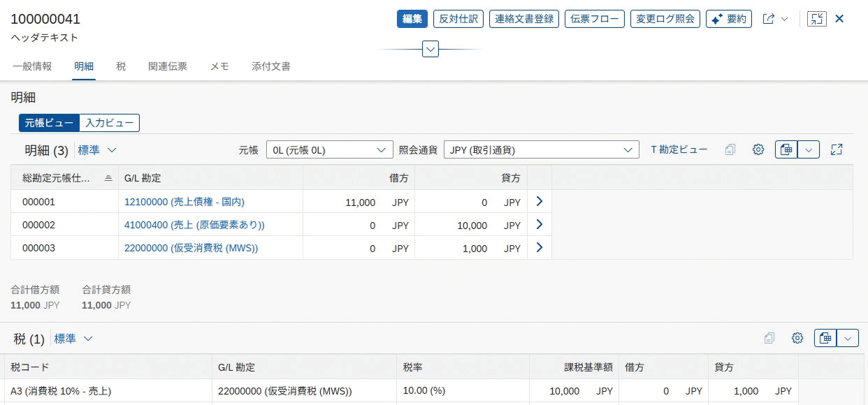Open settings gear in 明細 table toolbar
The image size is (868, 405).
coord(758,149)
